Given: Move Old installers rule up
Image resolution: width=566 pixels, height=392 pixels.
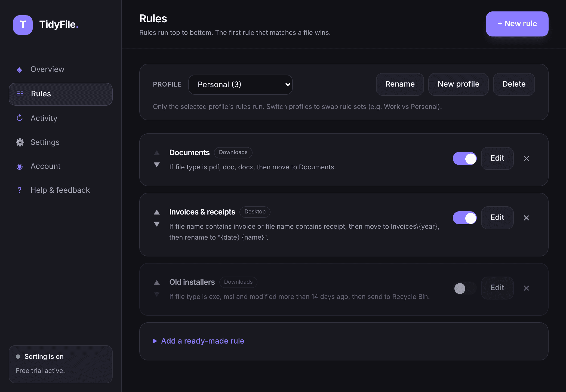Looking at the screenshot, I should click(157, 282).
